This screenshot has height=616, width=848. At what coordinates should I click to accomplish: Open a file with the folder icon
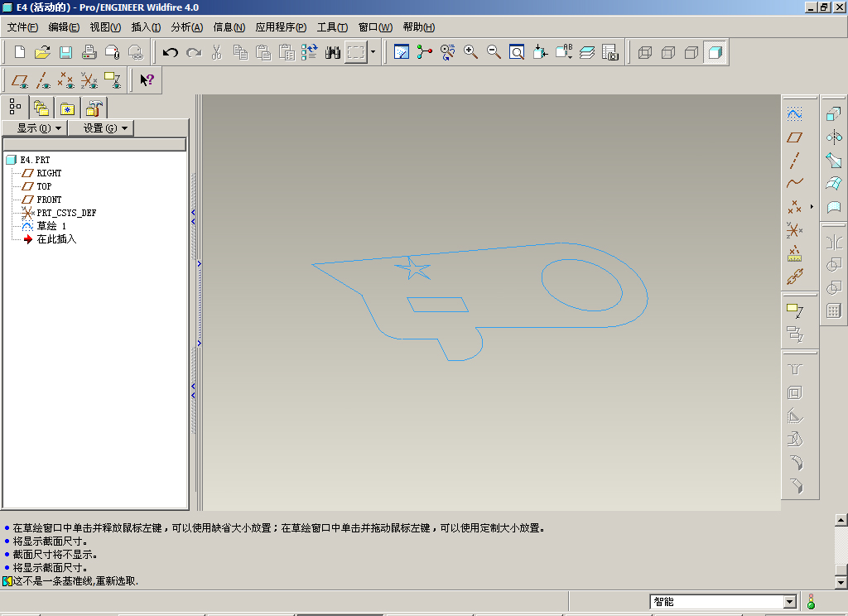pos(42,52)
